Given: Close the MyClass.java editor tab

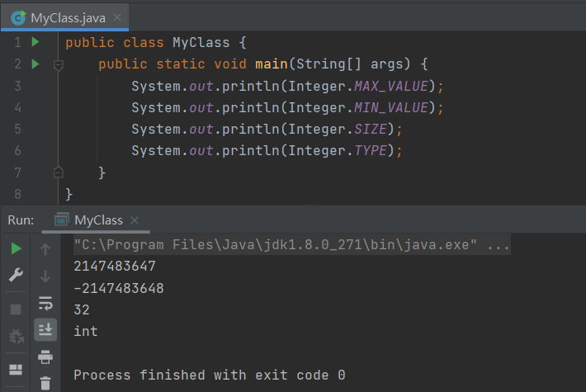Looking at the screenshot, I should point(117,17).
